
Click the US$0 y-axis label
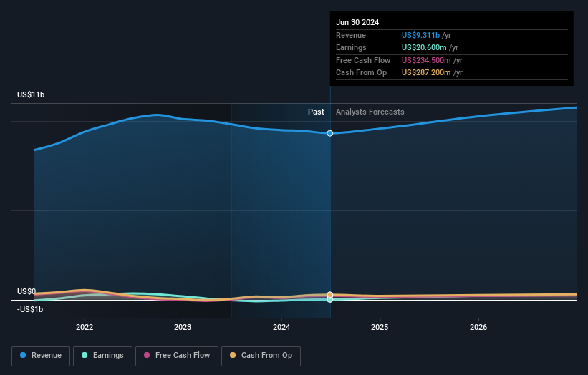click(x=26, y=291)
